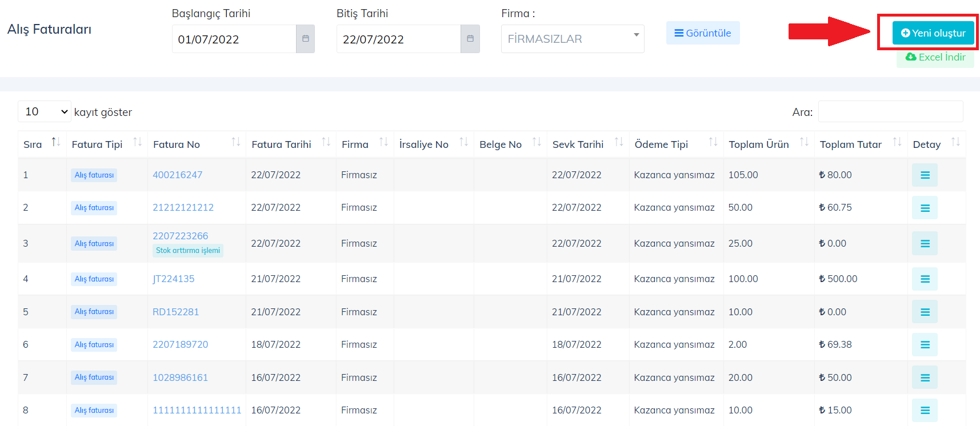Sort by Firma column arrows
The width and height of the screenshot is (980, 426).
[383, 142]
